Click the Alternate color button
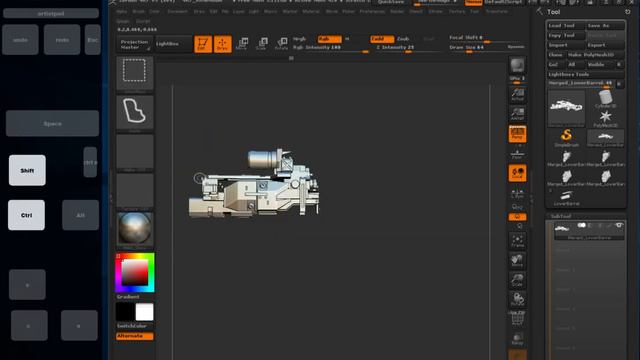Viewport: 640px width, 360px height. (x=135, y=336)
